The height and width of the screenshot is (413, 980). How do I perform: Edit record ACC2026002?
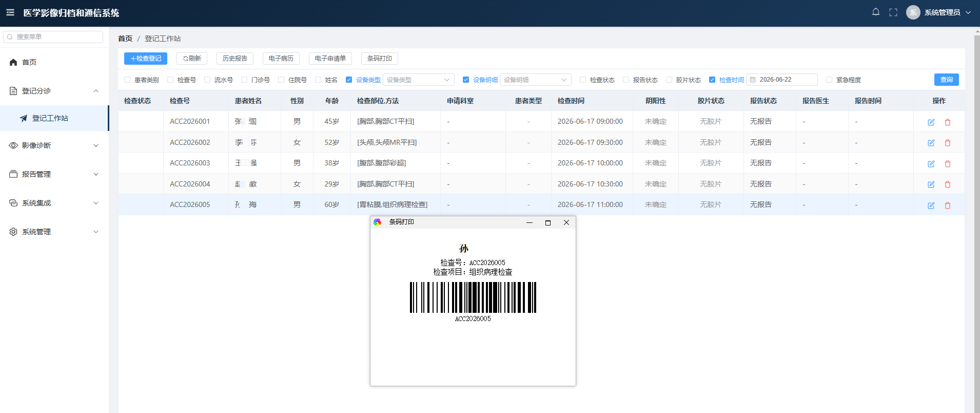click(931, 143)
